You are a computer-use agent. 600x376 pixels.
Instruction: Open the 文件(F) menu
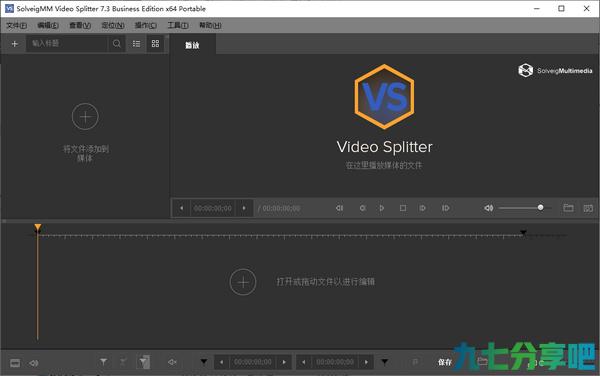tap(16, 25)
